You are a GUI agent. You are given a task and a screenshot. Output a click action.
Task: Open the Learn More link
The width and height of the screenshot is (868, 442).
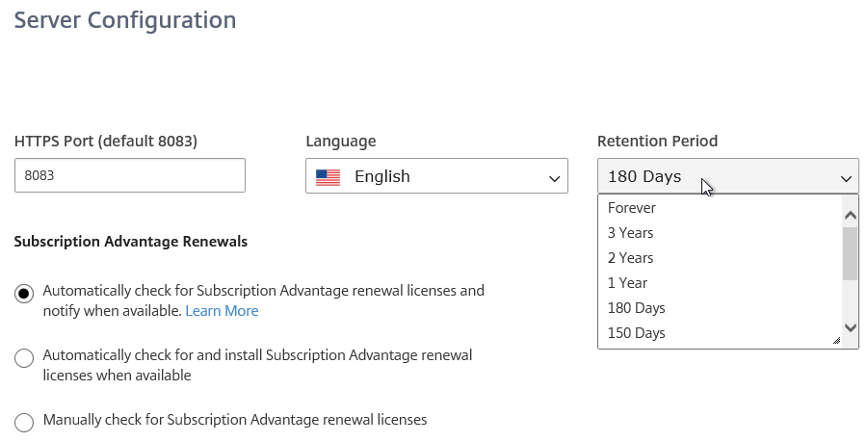(222, 311)
